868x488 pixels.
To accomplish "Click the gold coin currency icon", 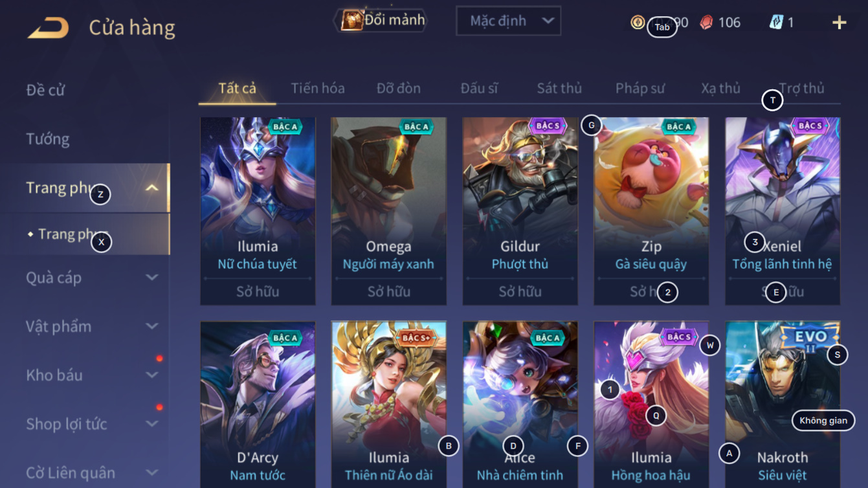I will click(638, 23).
